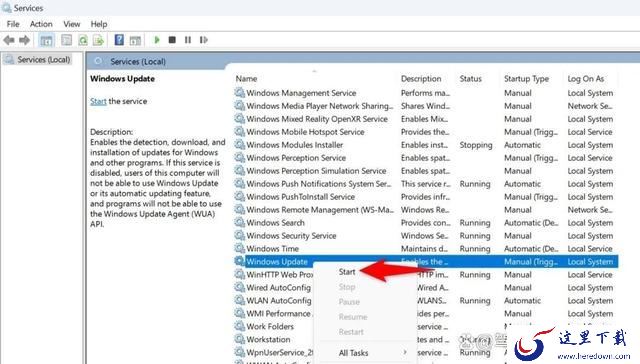Select Windows Remote Management (WS-Ma...) row
The height and width of the screenshot is (364, 640).
[x=426, y=210]
